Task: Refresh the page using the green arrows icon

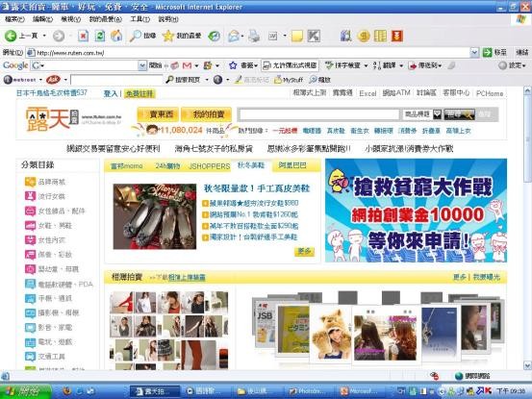Action: point(100,36)
